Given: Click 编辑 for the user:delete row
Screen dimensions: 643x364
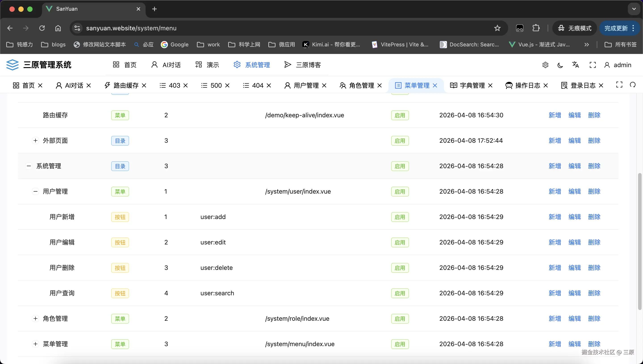Looking at the screenshot, I should [x=574, y=267].
